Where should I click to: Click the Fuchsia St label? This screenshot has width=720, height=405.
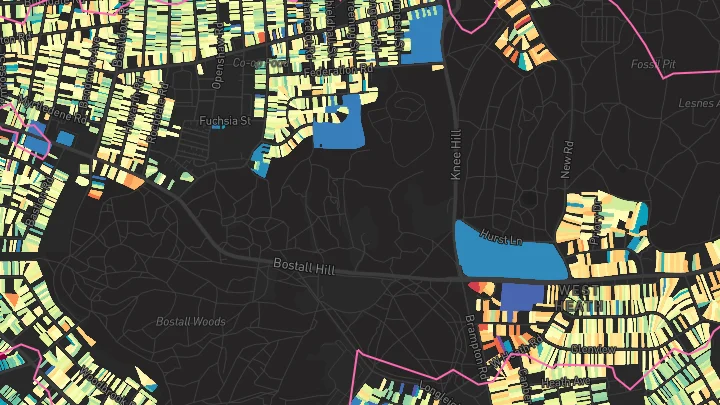click(x=225, y=121)
